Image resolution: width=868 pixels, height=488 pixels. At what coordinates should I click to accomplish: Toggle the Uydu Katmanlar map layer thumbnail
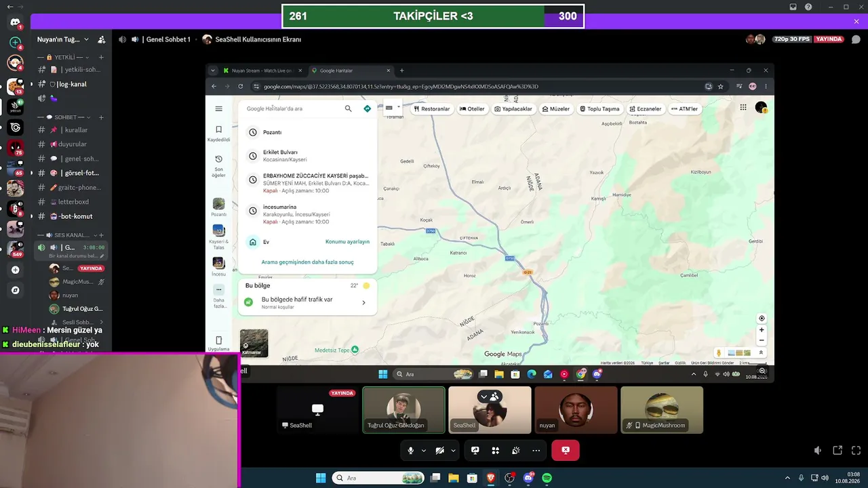(254, 343)
